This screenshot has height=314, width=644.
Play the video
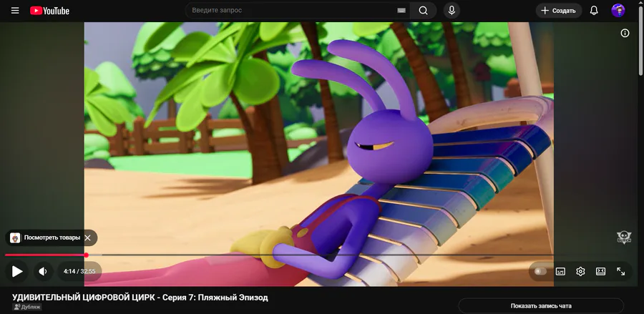tap(17, 271)
